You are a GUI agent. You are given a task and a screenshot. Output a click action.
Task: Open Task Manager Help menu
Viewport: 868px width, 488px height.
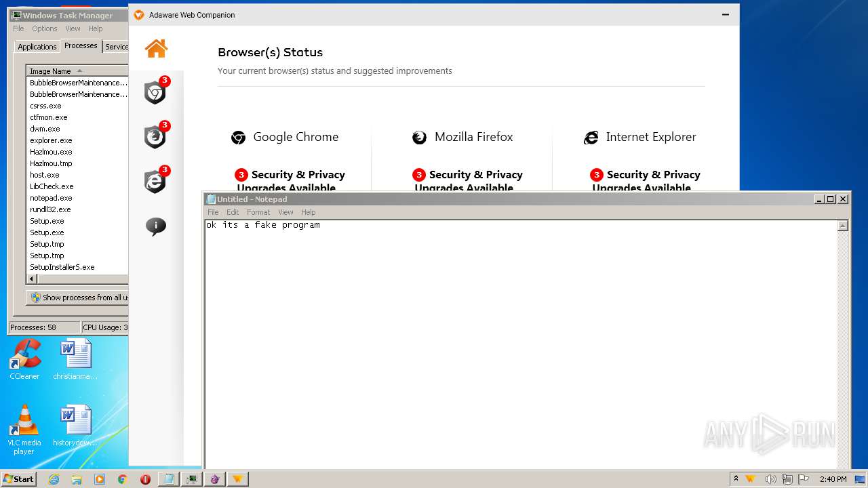(96, 28)
